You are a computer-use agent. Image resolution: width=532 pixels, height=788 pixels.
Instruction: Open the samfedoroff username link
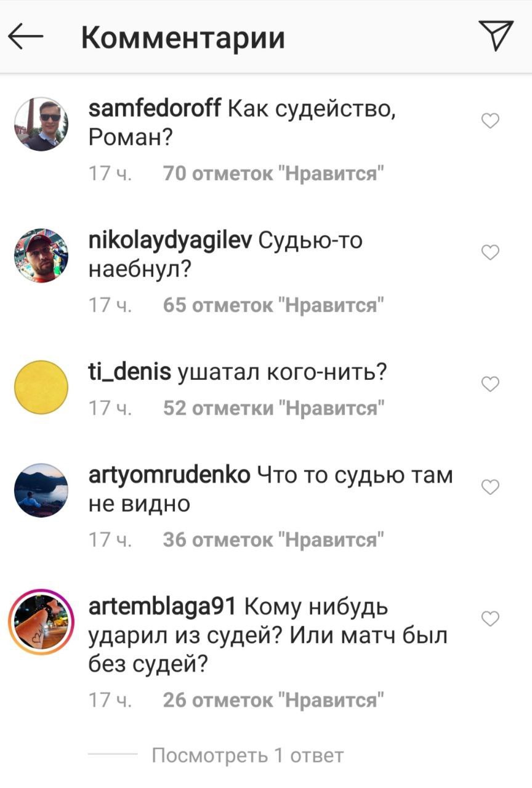155,110
